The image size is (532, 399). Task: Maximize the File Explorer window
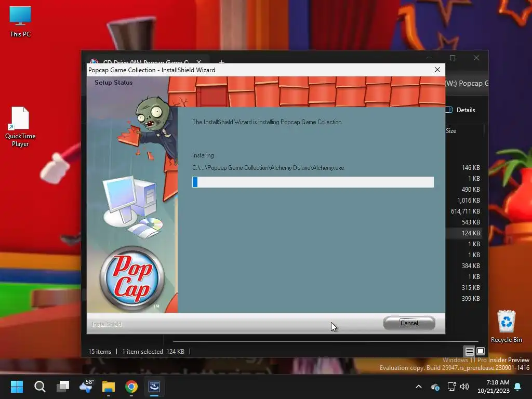click(453, 58)
